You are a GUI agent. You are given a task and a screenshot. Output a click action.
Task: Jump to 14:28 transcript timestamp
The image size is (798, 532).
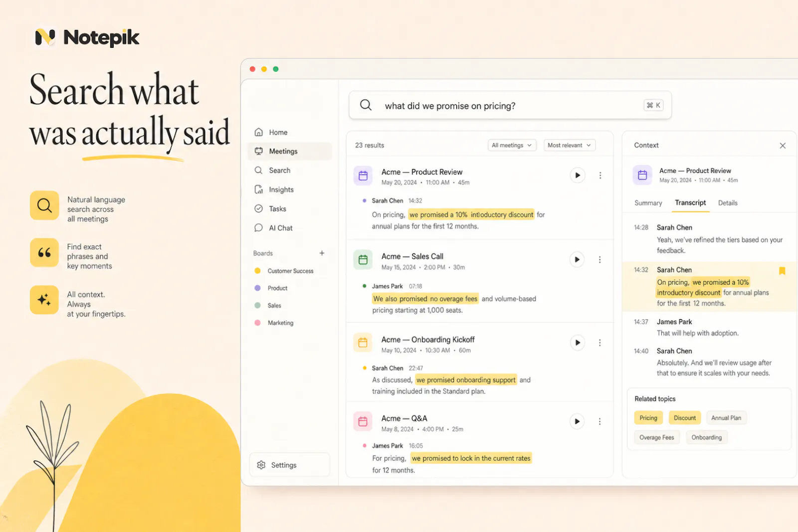click(x=641, y=227)
